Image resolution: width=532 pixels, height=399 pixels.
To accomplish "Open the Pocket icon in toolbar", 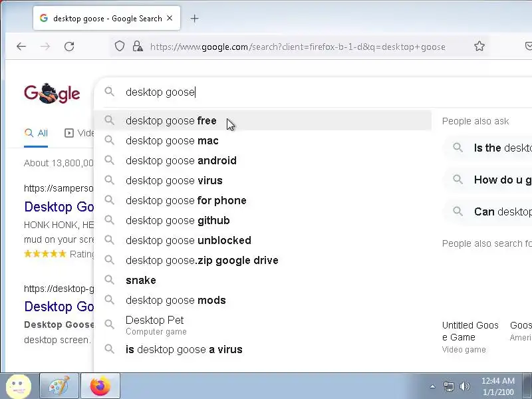I will pyautogui.click(x=528, y=46).
